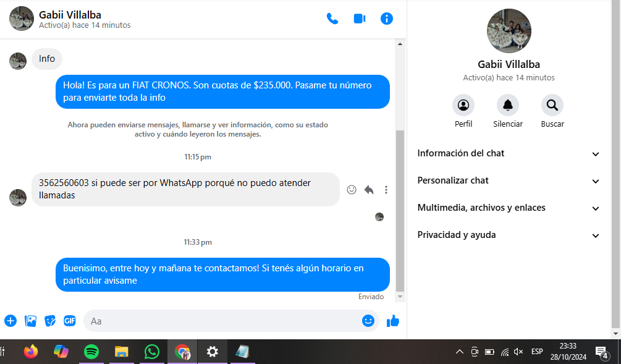Open emoji picker in message box

pyautogui.click(x=368, y=321)
